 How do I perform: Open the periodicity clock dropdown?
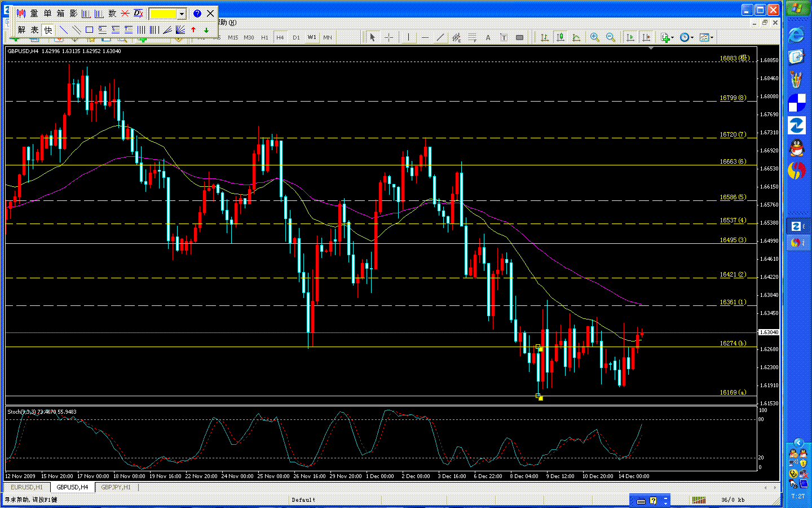pos(686,37)
